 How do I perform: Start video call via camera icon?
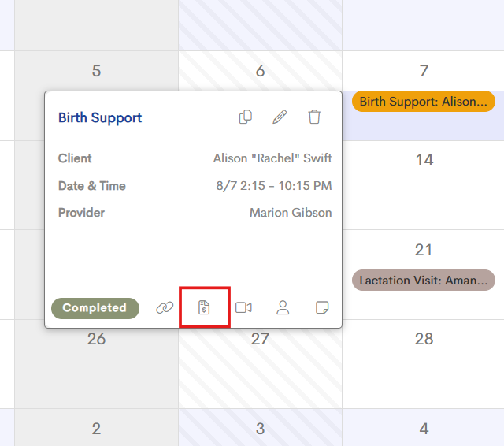pos(243,308)
